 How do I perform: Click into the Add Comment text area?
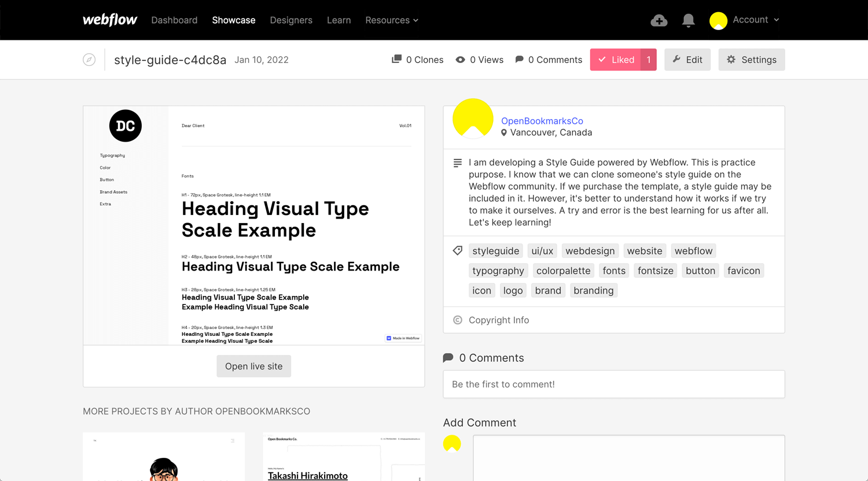click(x=629, y=458)
